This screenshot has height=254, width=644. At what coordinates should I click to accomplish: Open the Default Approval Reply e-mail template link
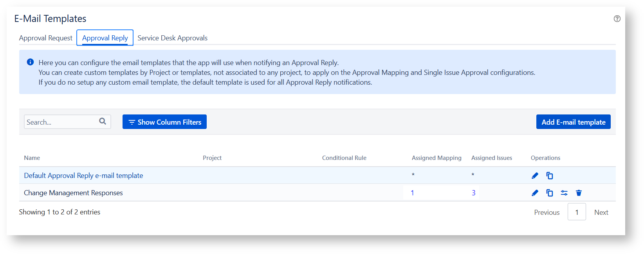click(x=83, y=176)
